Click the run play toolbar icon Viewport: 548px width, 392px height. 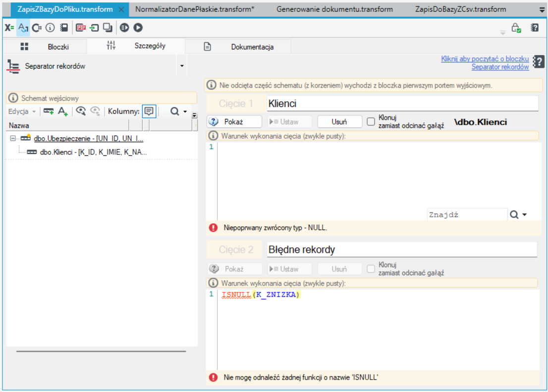138,28
